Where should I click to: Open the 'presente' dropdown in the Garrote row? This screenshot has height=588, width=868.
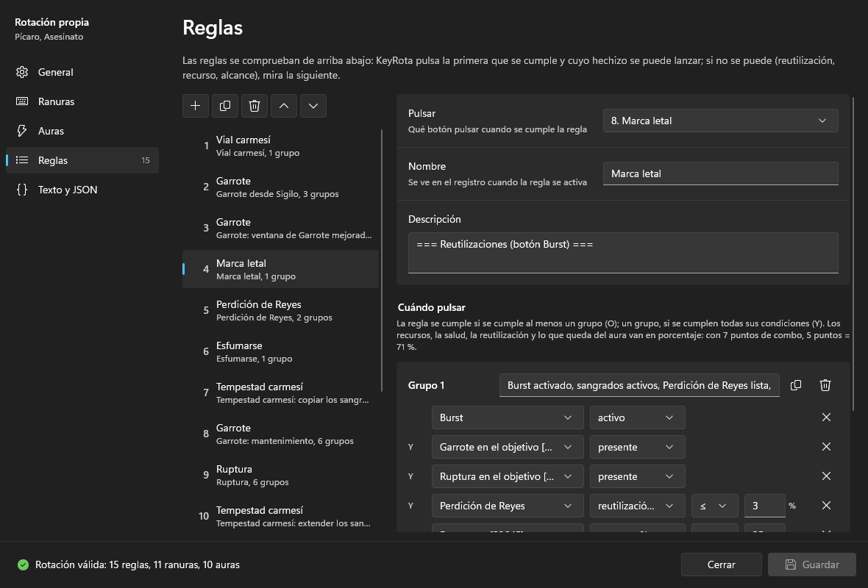tap(637, 446)
